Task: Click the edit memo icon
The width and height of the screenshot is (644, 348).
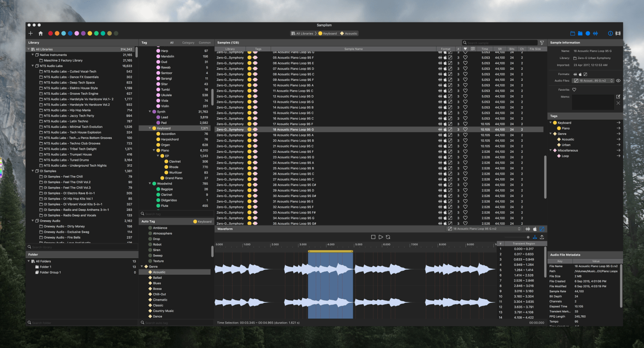Action: [x=618, y=96]
